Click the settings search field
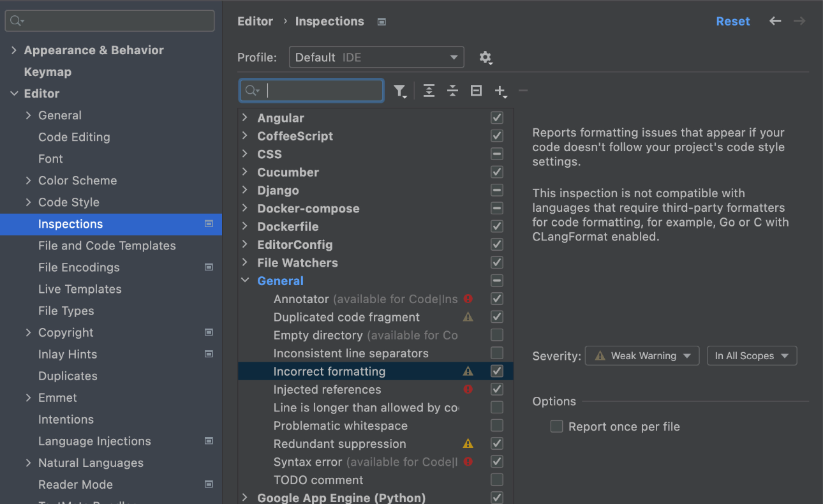Viewport: 823px width, 504px height. (110, 21)
